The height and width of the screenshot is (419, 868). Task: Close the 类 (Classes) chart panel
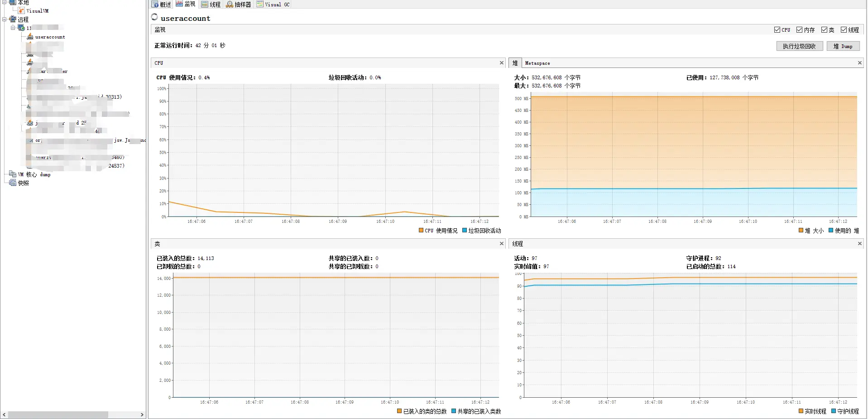[502, 243]
